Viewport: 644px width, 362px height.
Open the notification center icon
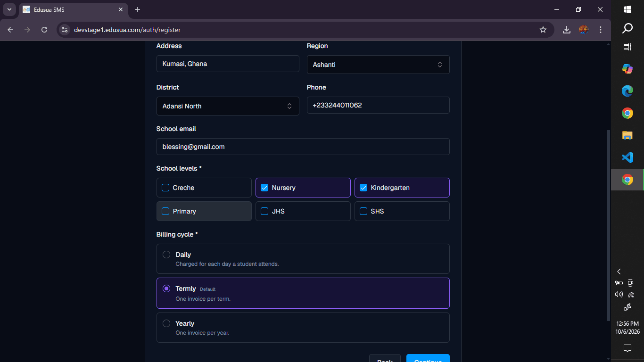(627, 348)
